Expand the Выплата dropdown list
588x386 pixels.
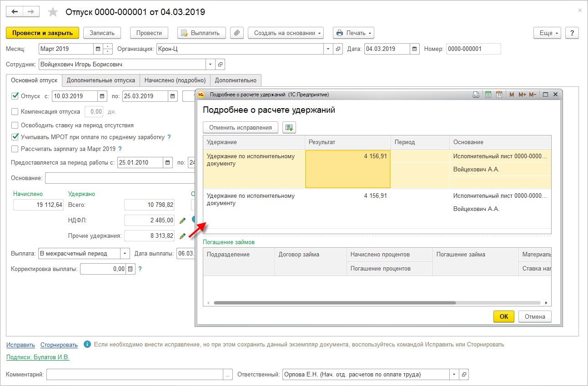(x=125, y=254)
